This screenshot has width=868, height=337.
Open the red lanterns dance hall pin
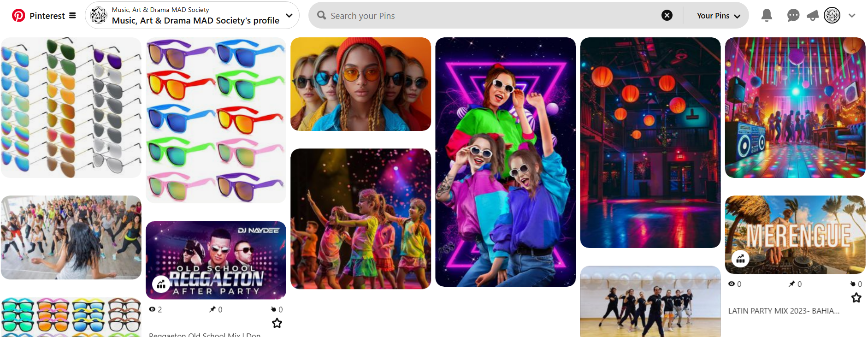(650, 142)
